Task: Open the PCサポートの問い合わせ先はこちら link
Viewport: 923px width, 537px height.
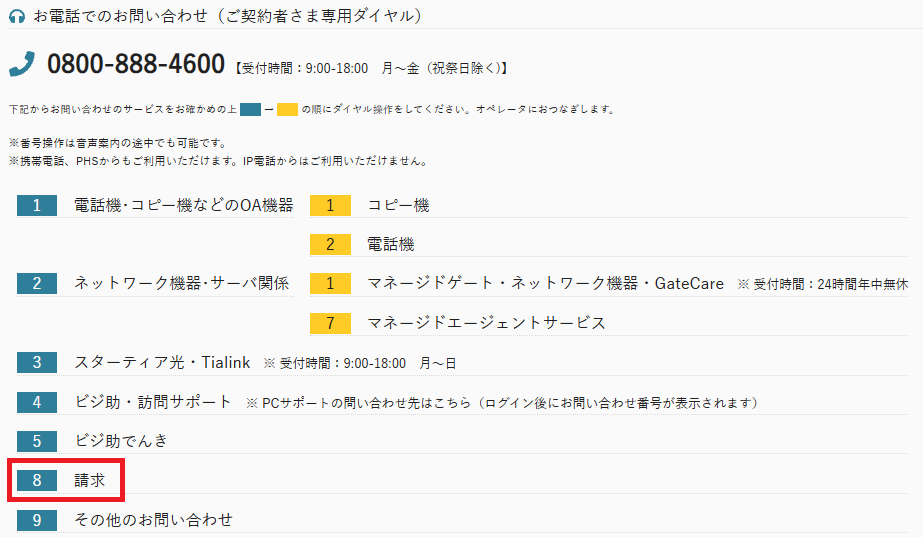Action: (x=369, y=403)
